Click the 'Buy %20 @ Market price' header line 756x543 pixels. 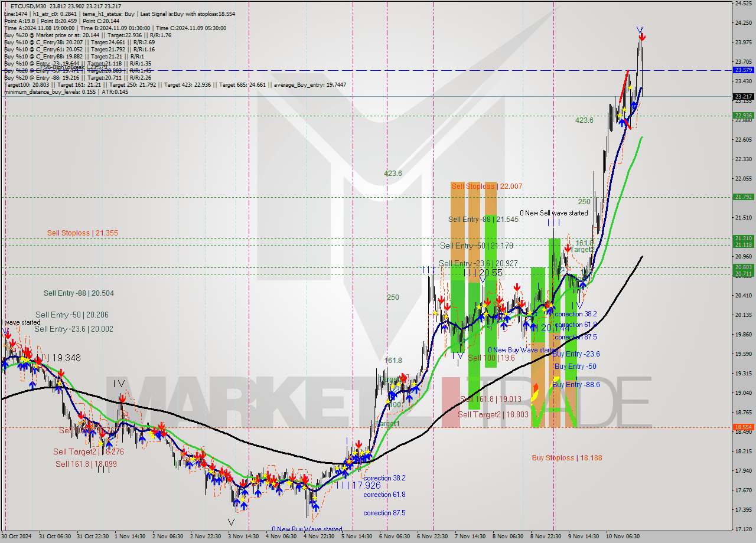click(x=87, y=35)
